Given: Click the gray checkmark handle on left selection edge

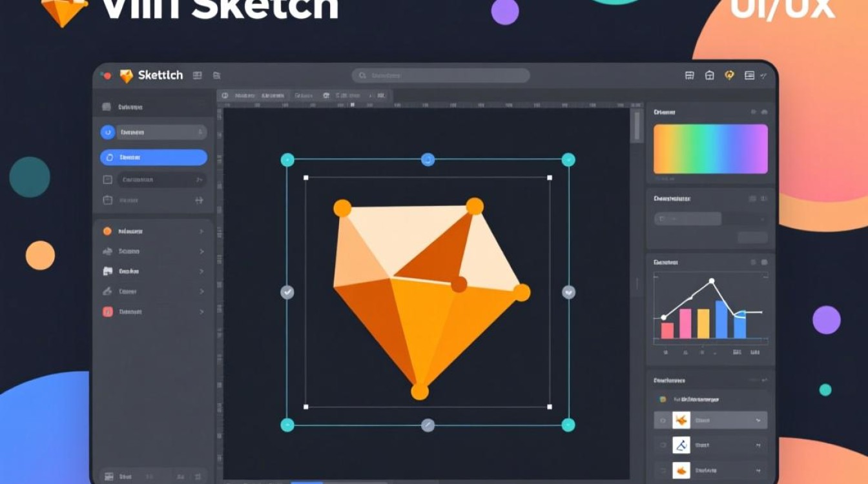Looking at the screenshot, I should pyautogui.click(x=287, y=292).
